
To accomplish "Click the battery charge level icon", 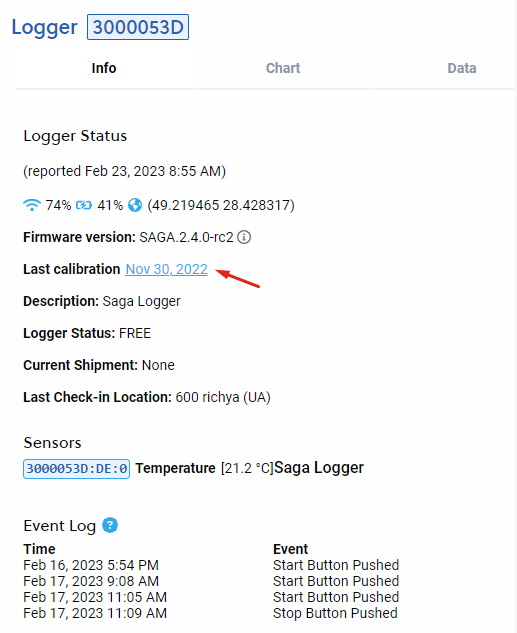I will coord(84,205).
